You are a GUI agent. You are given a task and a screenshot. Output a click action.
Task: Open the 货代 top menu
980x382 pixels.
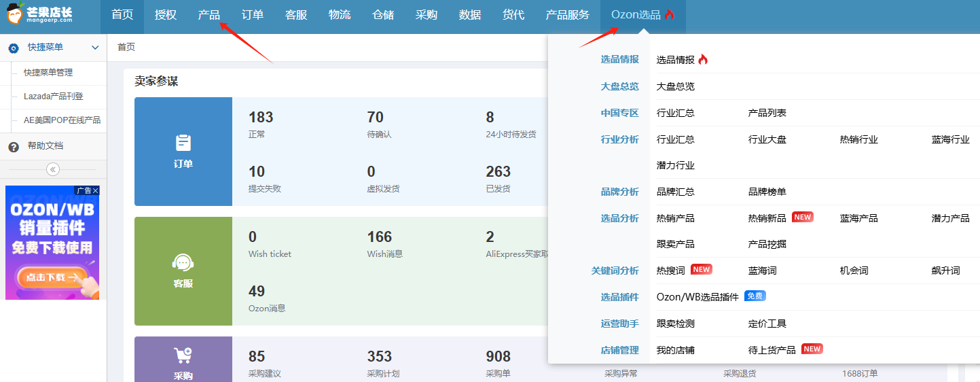coord(513,15)
